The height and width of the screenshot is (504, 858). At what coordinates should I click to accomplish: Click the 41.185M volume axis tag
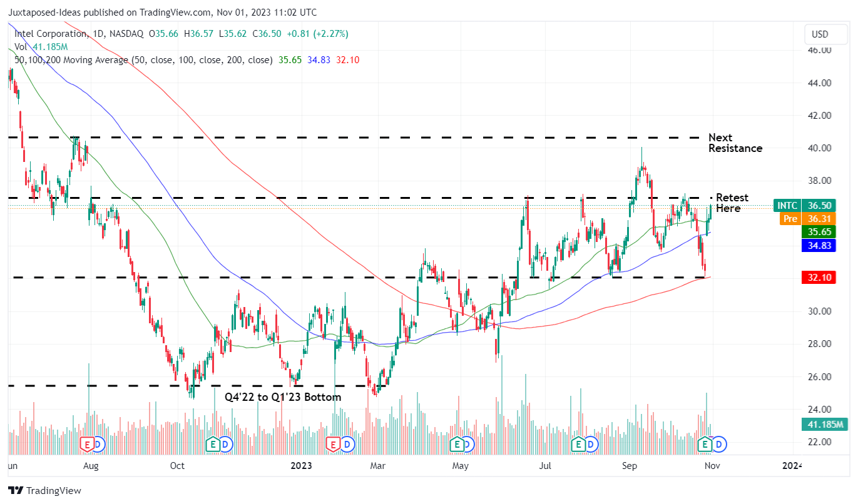pyautogui.click(x=824, y=425)
